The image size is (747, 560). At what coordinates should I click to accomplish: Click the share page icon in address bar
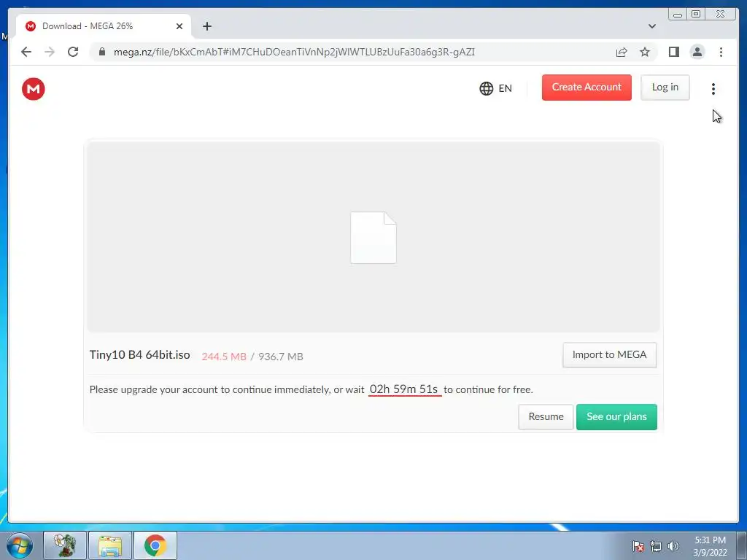pyautogui.click(x=622, y=52)
